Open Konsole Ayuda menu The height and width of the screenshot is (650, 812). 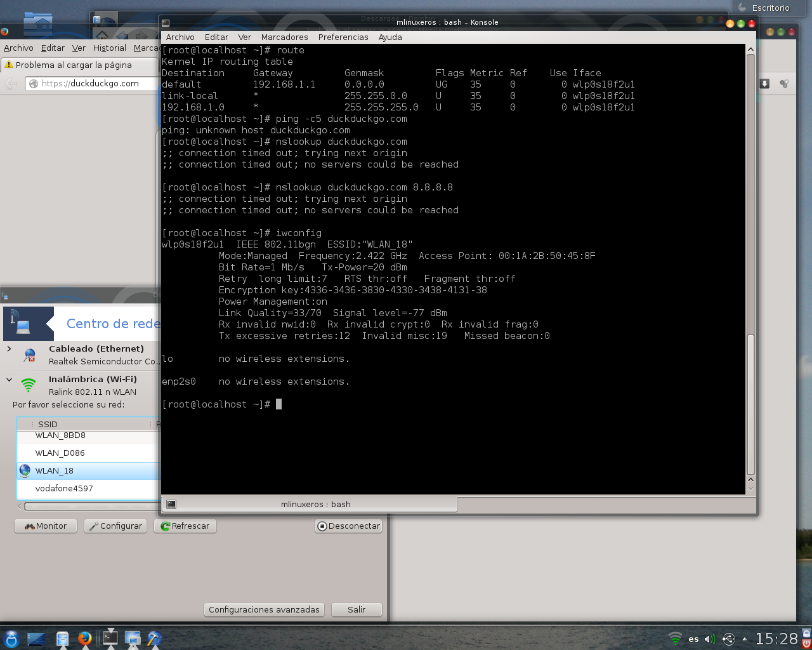pyautogui.click(x=390, y=37)
